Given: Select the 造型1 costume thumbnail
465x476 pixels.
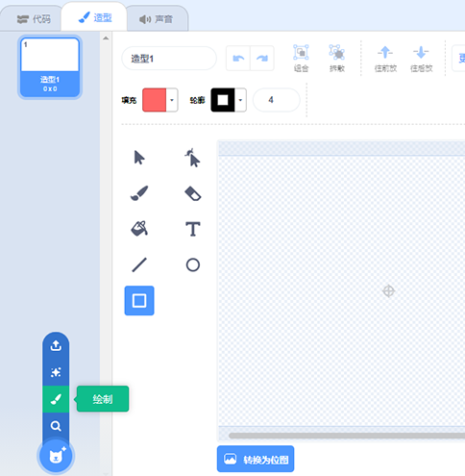Looking at the screenshot, I should pos(50,67).
